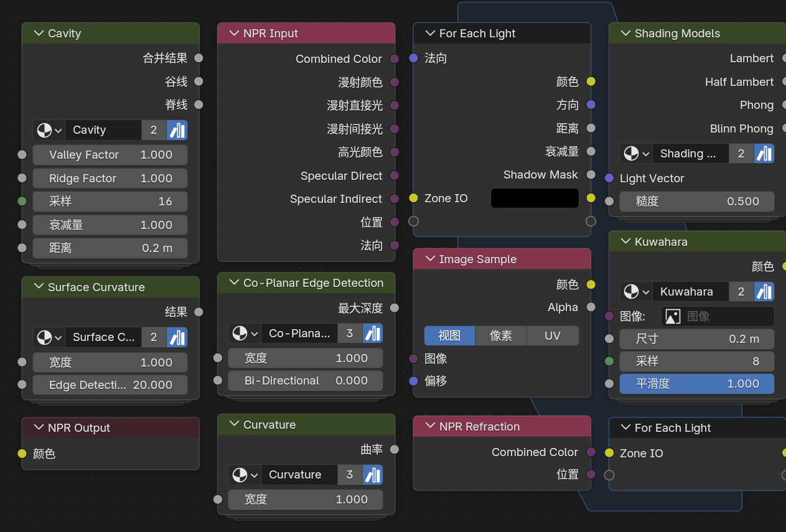Click the Light Vector input socket
Image resolution: width=786 pixels, height=532 pixels.
pyautogui.click(x=609, y=179)
